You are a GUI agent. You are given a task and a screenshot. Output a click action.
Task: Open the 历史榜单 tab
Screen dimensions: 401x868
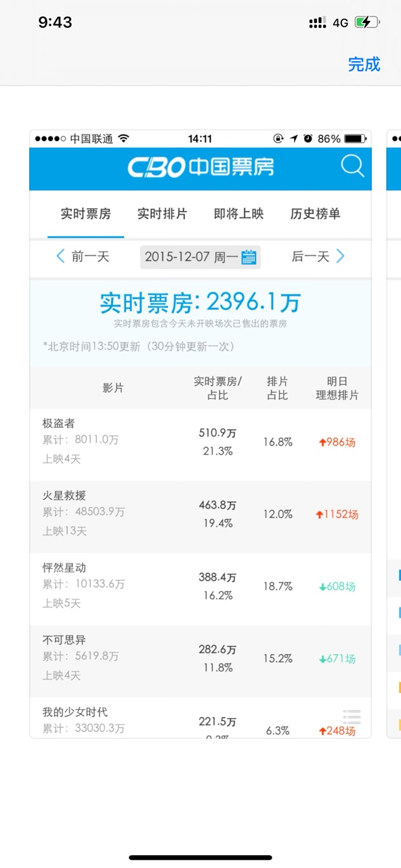[x=315, y=214]
